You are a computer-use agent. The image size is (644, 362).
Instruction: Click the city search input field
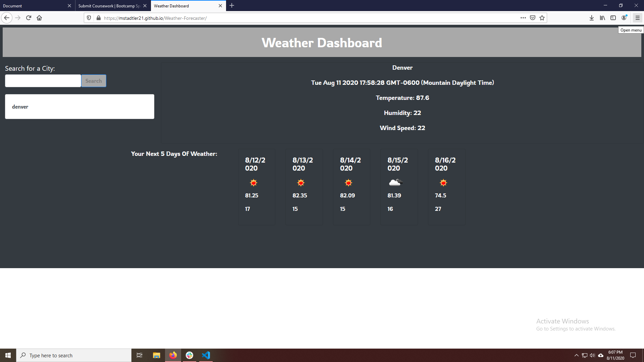point(43,80)
